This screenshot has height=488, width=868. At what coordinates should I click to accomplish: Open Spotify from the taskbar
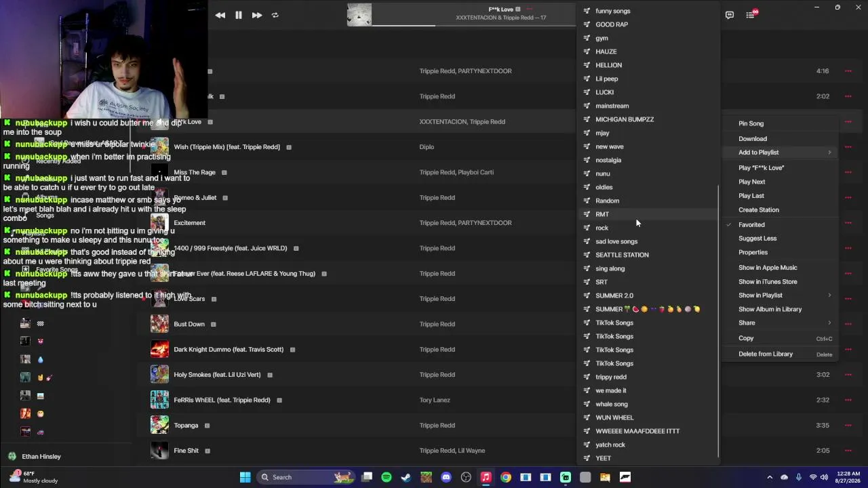(x=387, y=477)
